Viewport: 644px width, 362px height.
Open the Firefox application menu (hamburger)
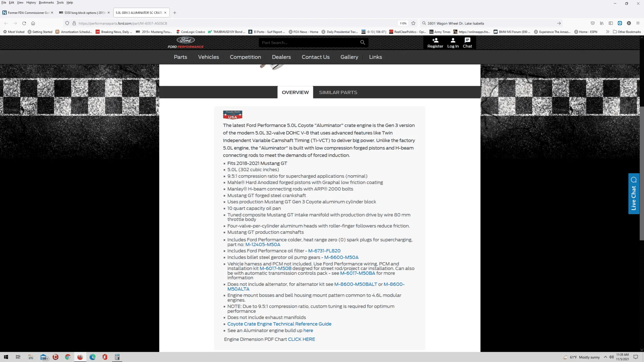638,23
